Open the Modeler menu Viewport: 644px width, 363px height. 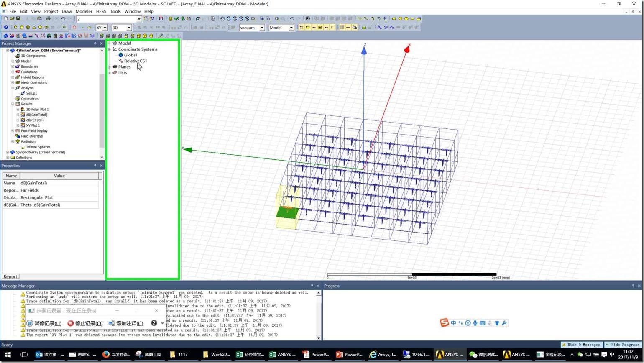pos(84,11)
